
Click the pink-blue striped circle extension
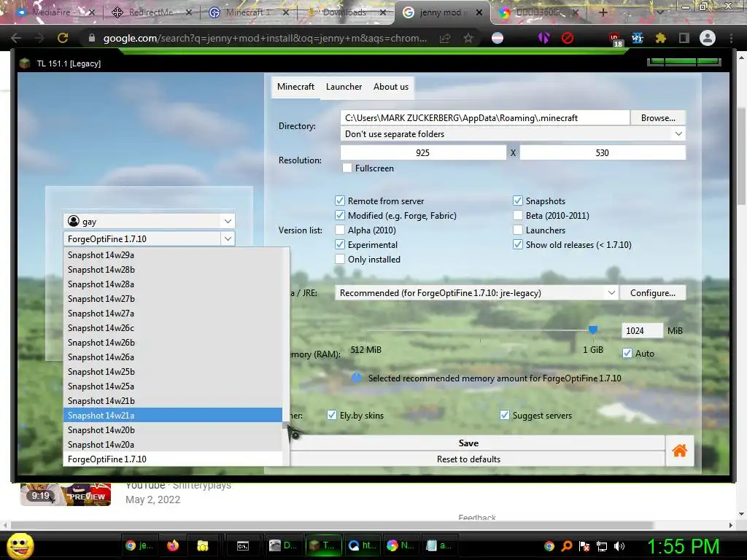[498, 38]
